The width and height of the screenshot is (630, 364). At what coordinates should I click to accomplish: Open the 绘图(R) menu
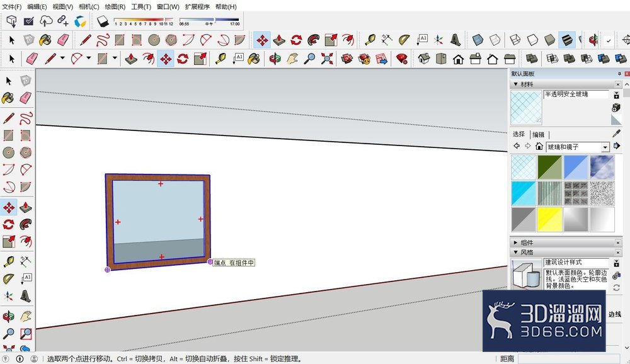tap(115, 7)
